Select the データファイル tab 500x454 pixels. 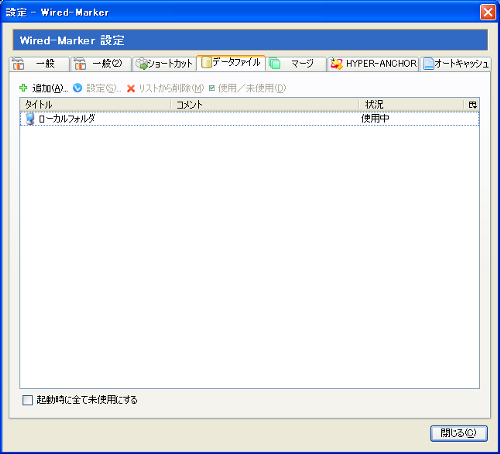pyautogui.click(x=231, y=62)
